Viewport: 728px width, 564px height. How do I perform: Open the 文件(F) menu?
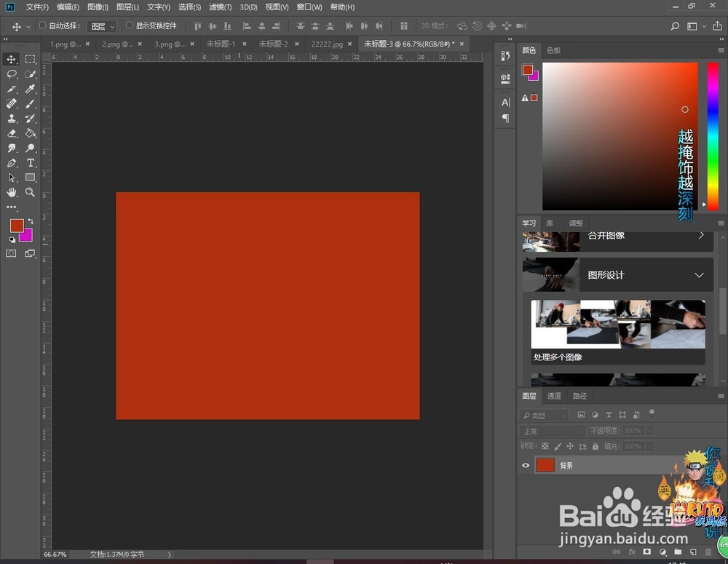tap(37, 7)
